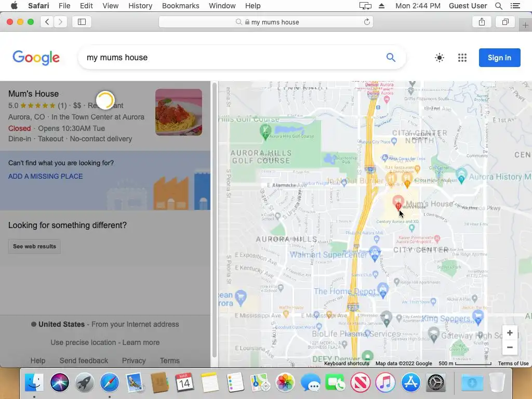Viewport: 532px width, 399px height.
Task: Open the View menu
Action: point(111,6)
